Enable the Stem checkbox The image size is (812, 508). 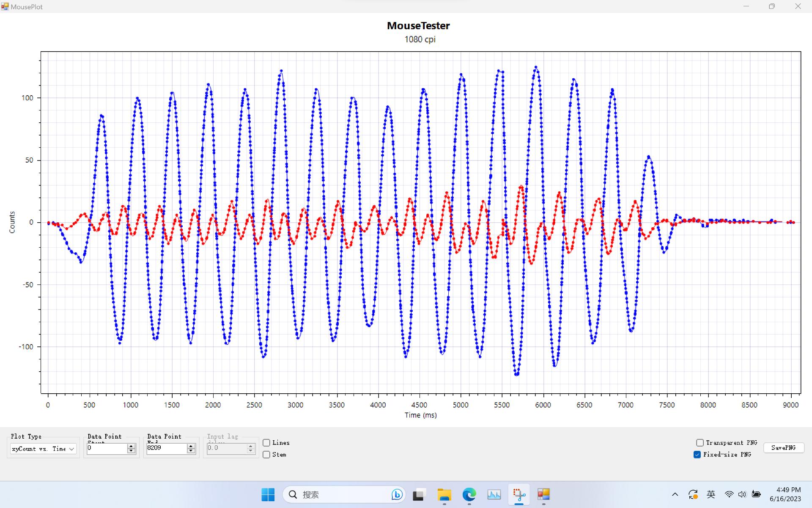[266, 455]
